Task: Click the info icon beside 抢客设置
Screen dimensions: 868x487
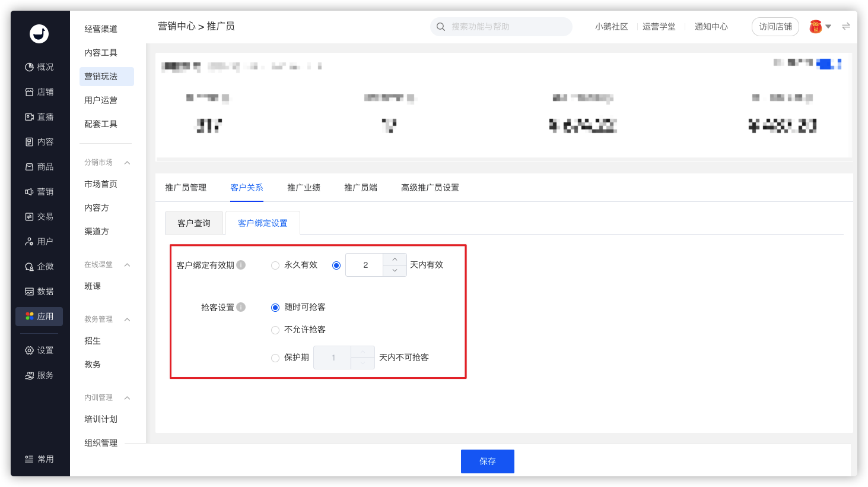Action: coord(241,307)
